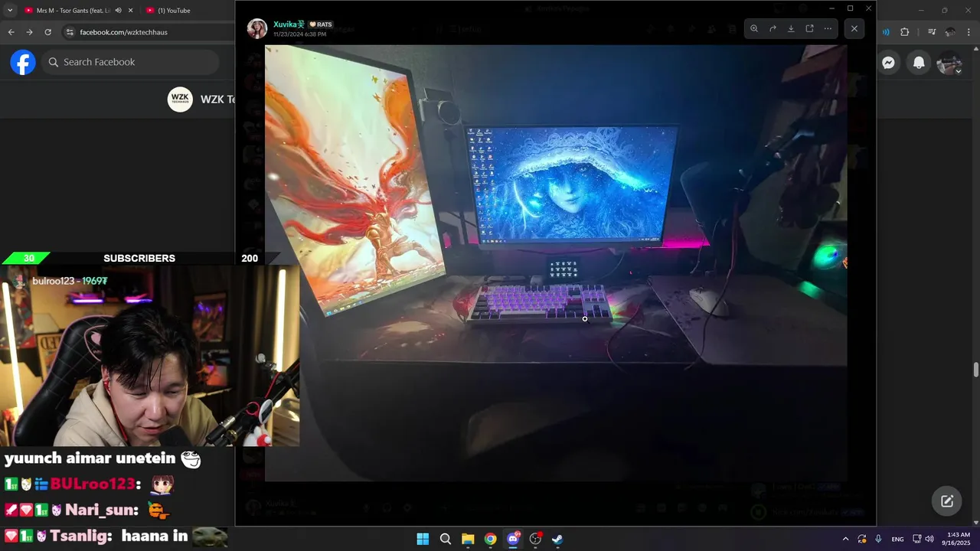
Task: Open Windows taskbar Search
Action: [446, 539]
